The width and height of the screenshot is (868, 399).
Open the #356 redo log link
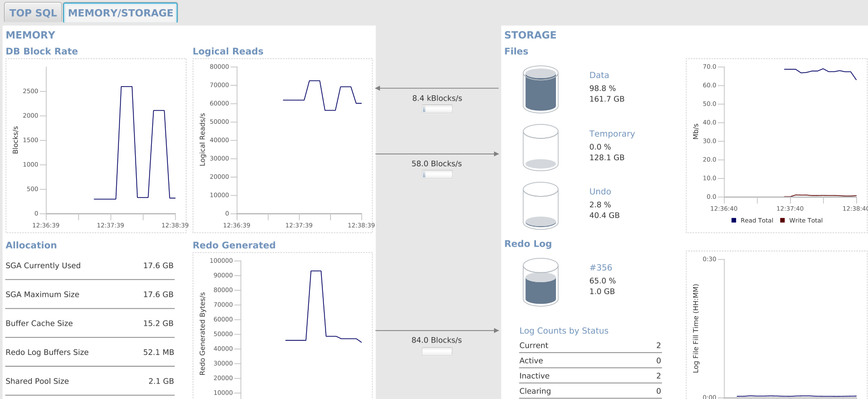coord(601,268)
